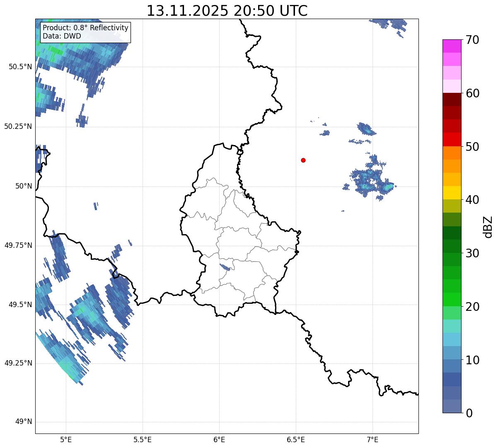Click the bright red colorbar segment above 50

coord(452,139)
